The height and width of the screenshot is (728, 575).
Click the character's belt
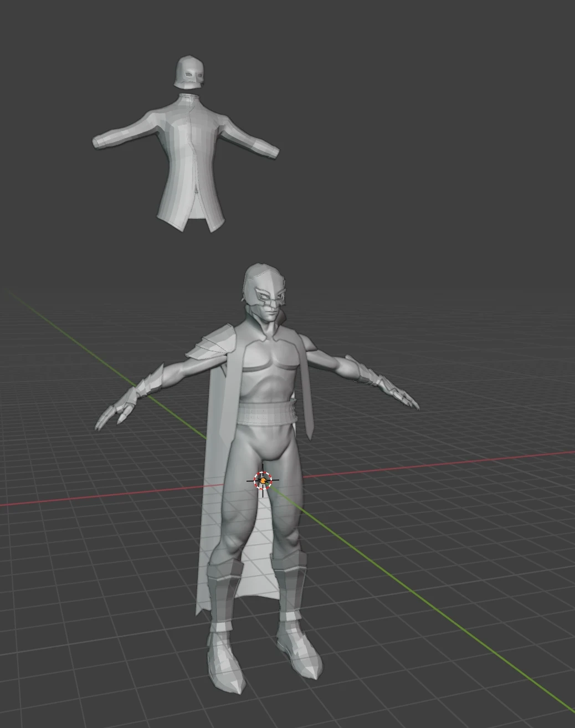pyautogui.click(x=265, y=413)
